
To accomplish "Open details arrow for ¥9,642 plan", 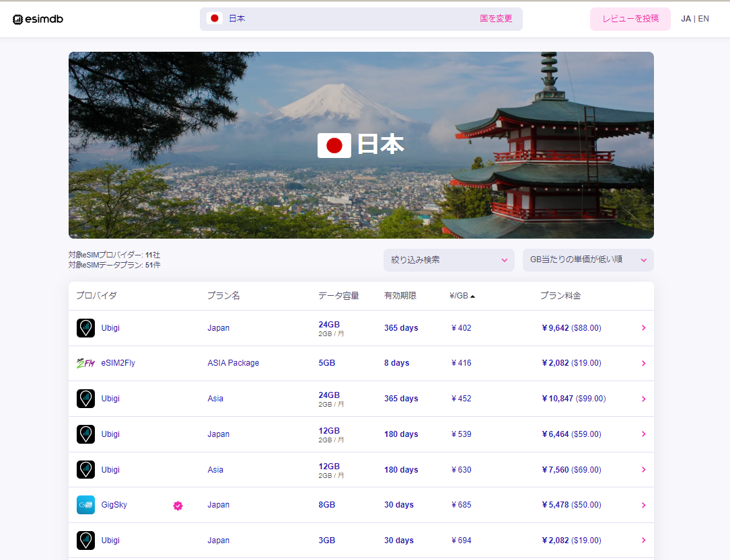I will point(643,328).
